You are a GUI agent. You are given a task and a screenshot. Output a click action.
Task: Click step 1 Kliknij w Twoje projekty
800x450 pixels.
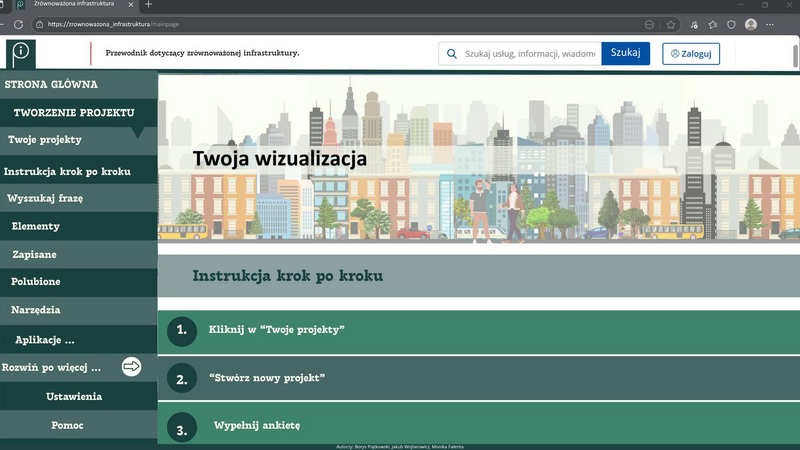tap(276, 329)
